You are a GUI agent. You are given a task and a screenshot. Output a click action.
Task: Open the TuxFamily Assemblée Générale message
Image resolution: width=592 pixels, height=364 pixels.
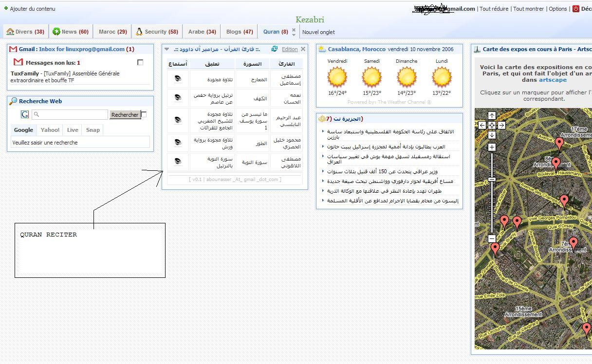[65, 77]
